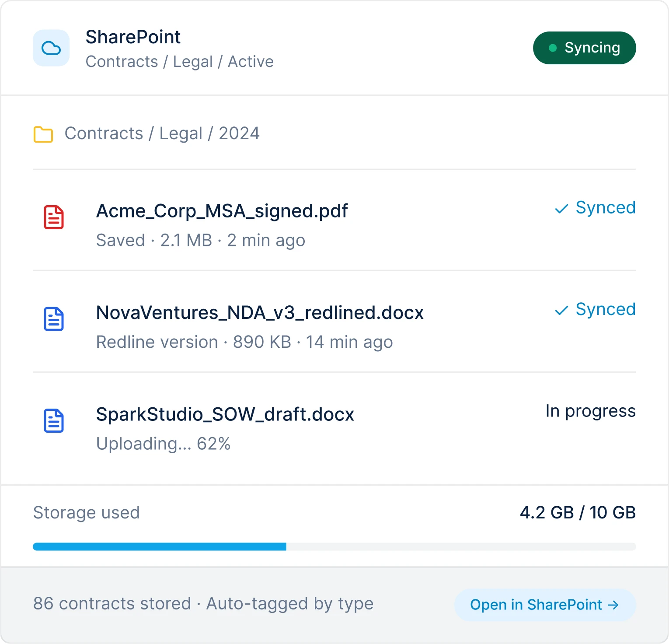Click the document icon for SparkStudio_SOW_draft
This screenshot has height=644, width=669.
(54, 421)
